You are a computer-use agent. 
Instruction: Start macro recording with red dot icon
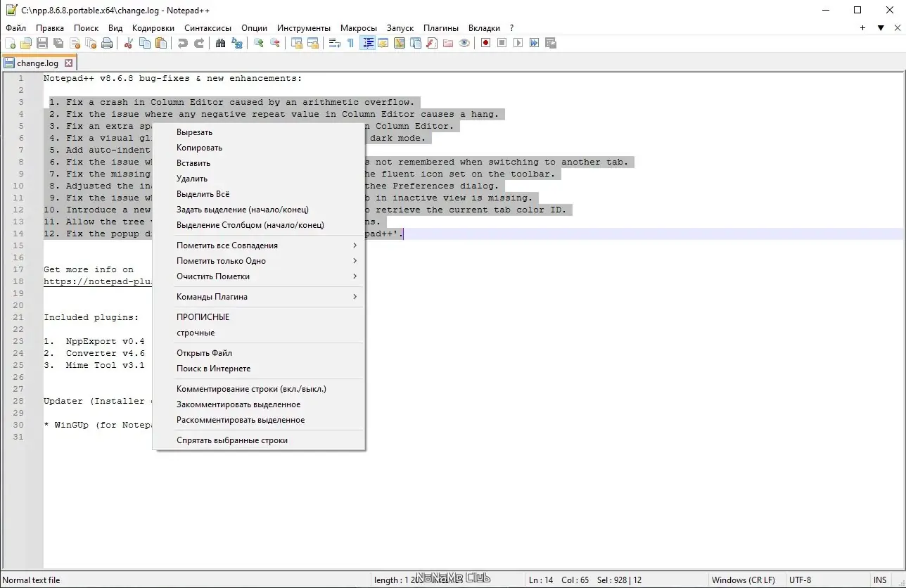point(486,43)
